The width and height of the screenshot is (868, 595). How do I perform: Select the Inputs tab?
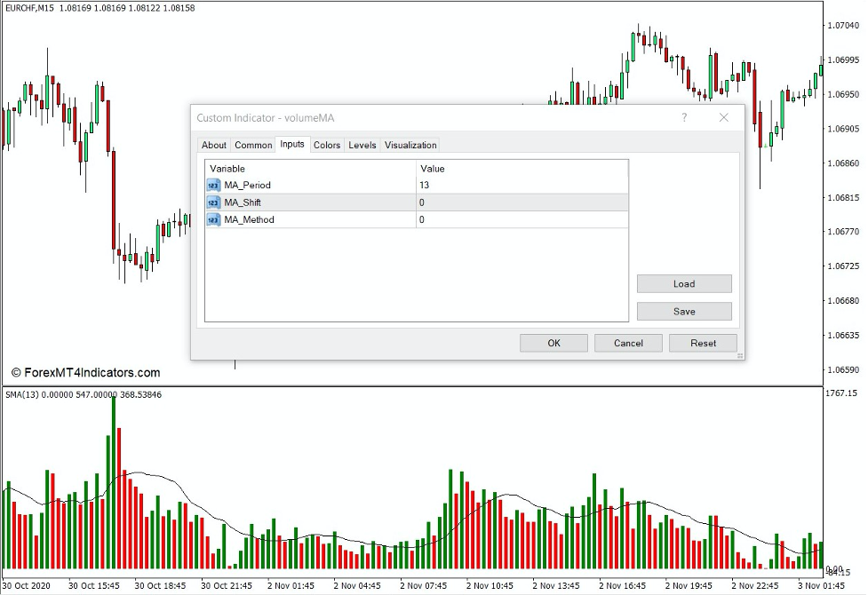click(292, 145)
